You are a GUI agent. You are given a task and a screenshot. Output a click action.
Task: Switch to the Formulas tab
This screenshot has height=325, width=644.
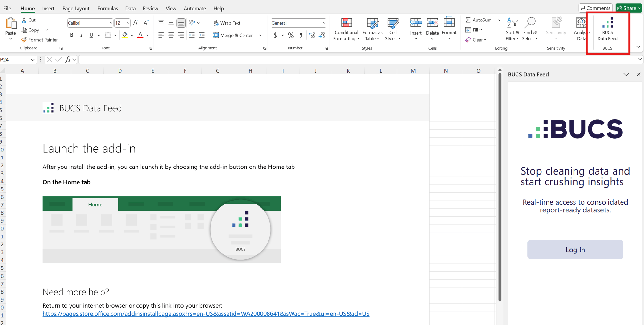[107, 8]
